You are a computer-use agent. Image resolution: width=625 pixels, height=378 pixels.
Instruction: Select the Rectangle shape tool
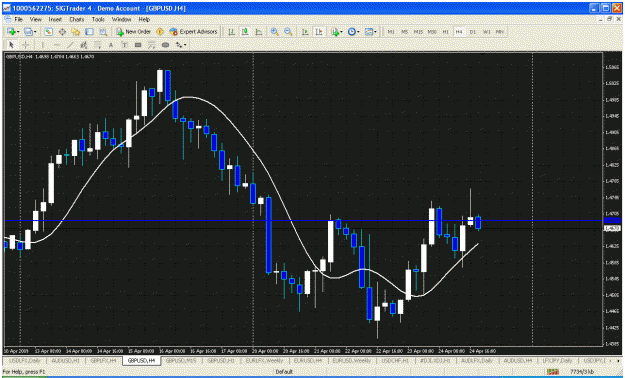coord(138,45)
